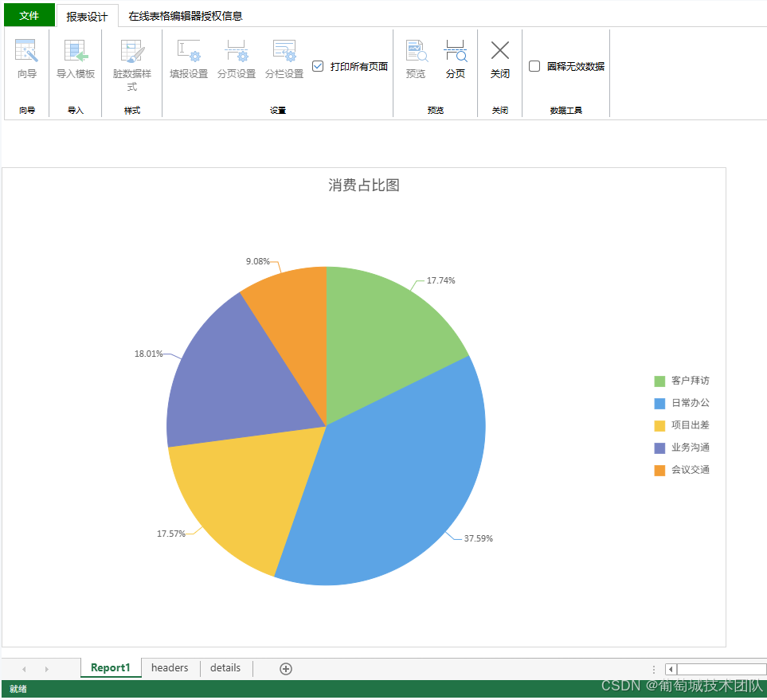Open 脏数据样式 dirty data style
The width and height of the screenshot is (767, 700).
(x=132, y=65)
